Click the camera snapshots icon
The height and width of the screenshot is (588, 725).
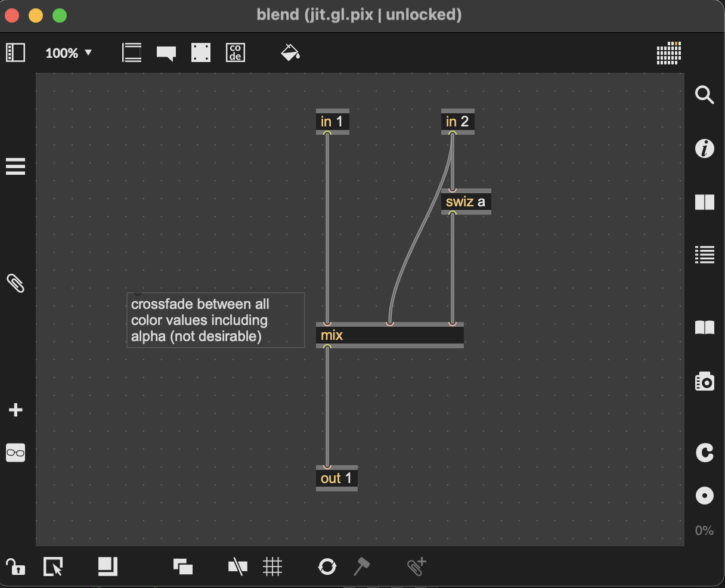point(705,381)
